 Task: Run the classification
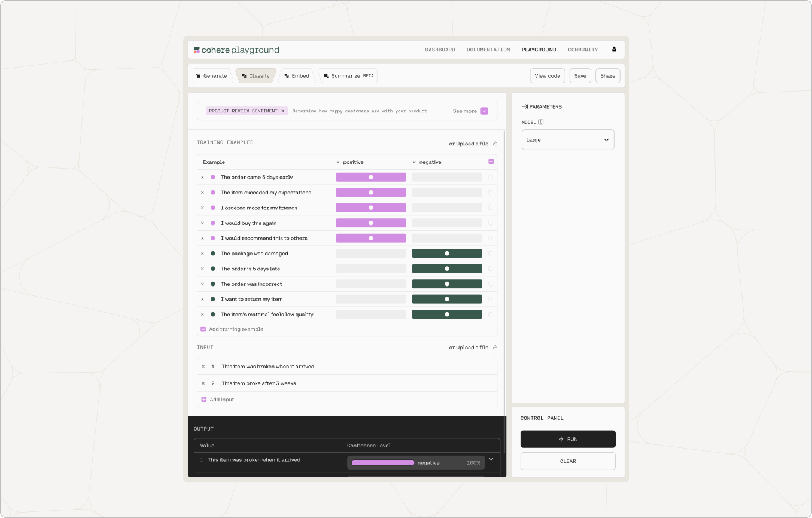pos(568,439)
